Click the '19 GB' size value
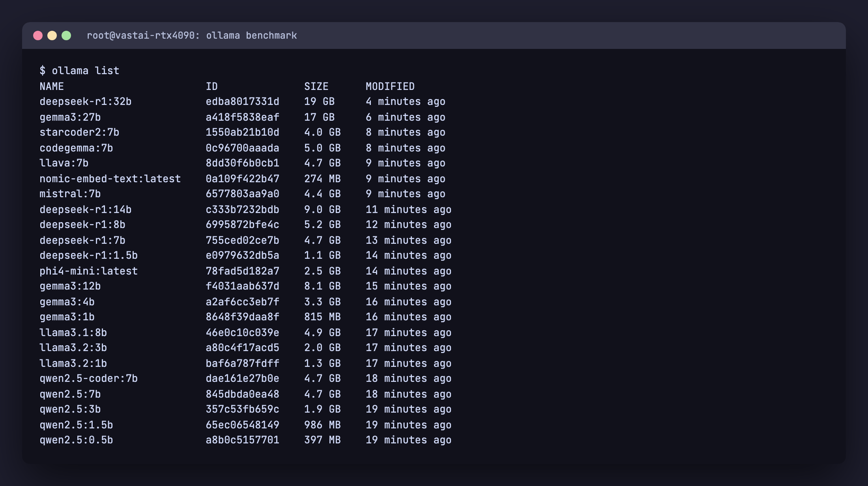This screenshot has width=868, height=486. point(320,101)
